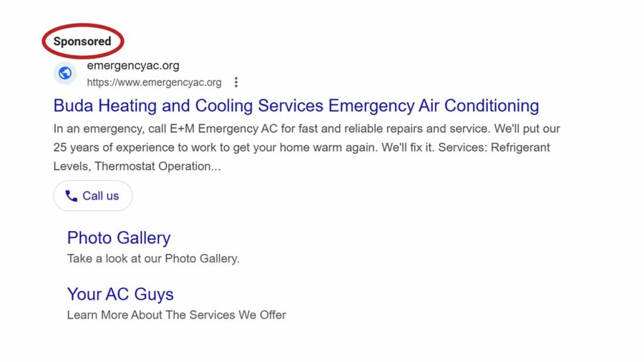Visit the Your AC Guys sitelink
This screenshot has height=362, width=644.
[x=120, y=294]
